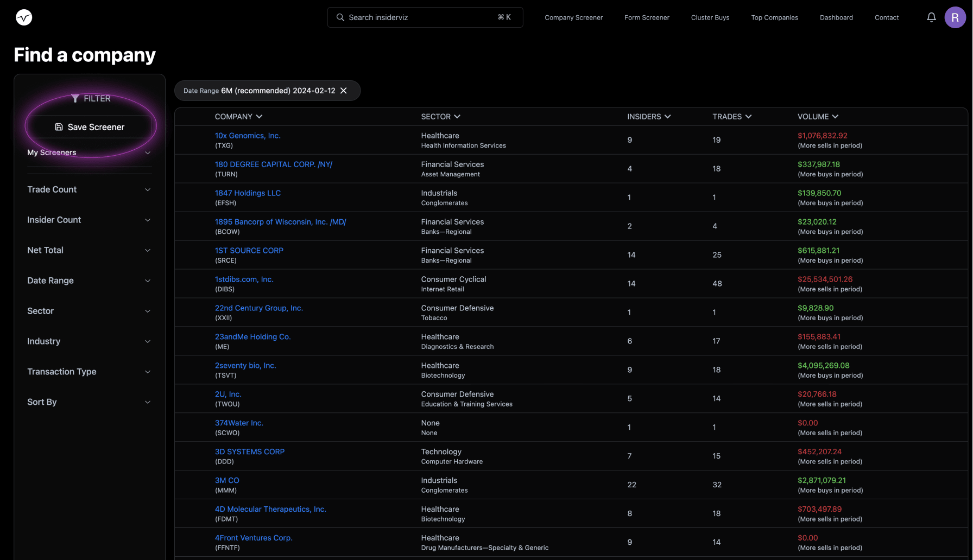Sort by the VOLUME column header
This screenshot has height=560, width=973.
coord(818,117)
